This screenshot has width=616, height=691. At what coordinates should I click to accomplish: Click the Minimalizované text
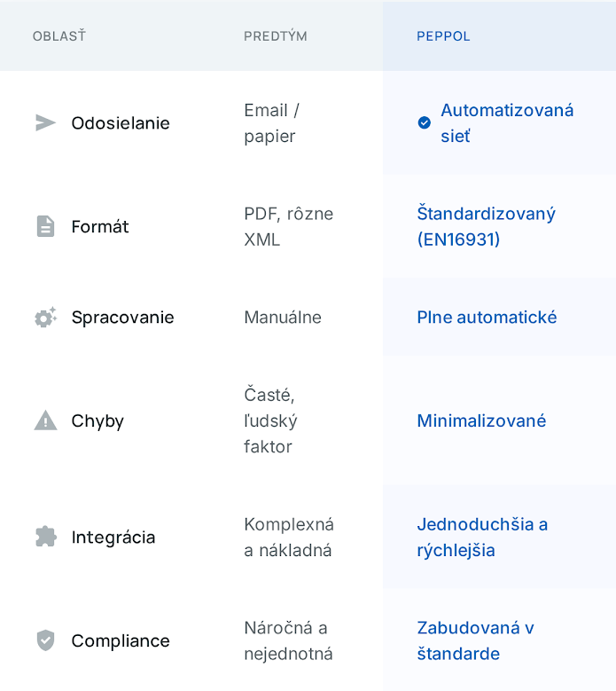pos(481,421)
